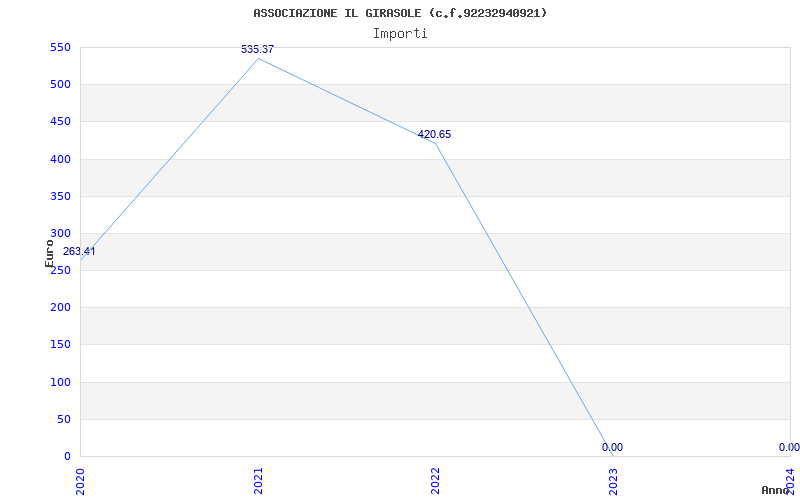Click the Anno axis title
Screen dimensions: 800x500
776,490
